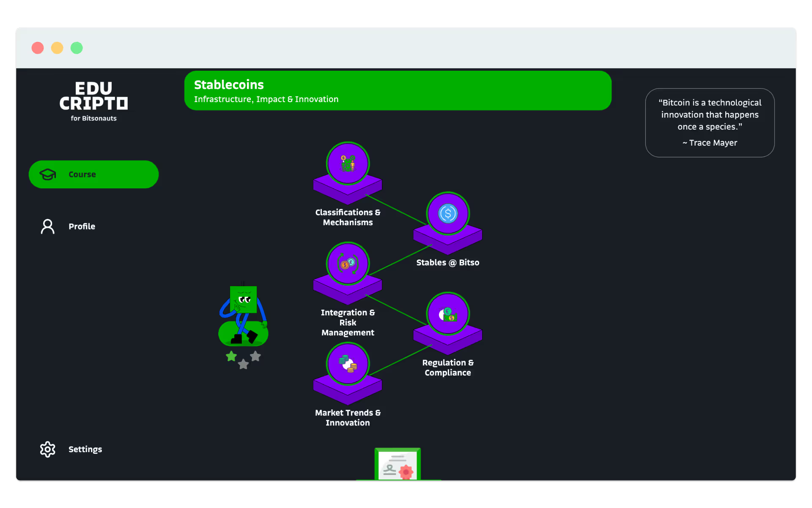This screenshot has height=508, width=812.
Task: Click the red window close button
Action: pyautogui.click(x=38, y=48)
